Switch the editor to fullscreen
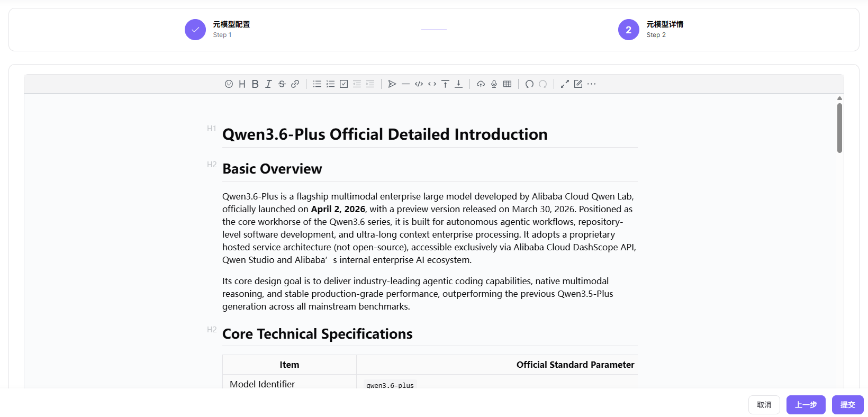 pos(565,84)
